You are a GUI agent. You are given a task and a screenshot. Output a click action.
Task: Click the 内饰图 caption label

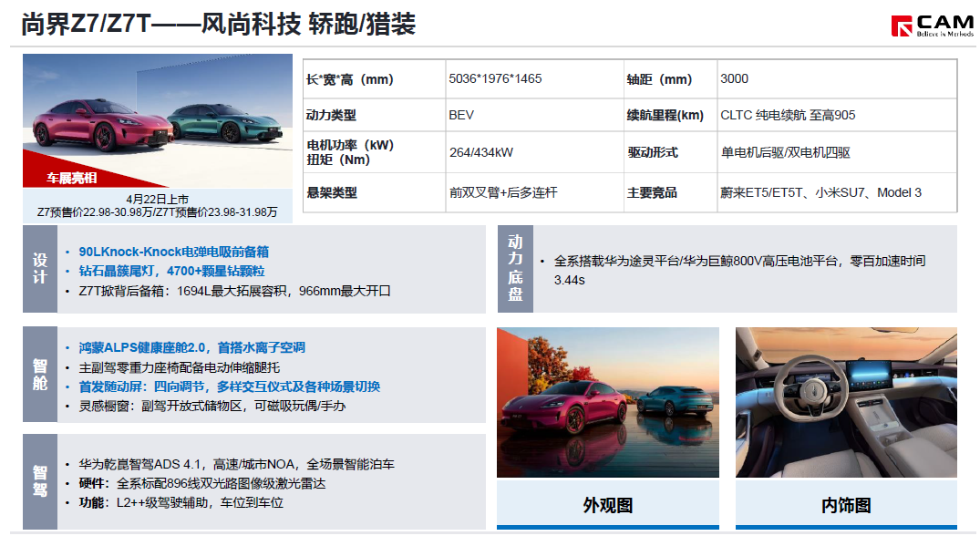pyautogui.click(x=846, y=505)
